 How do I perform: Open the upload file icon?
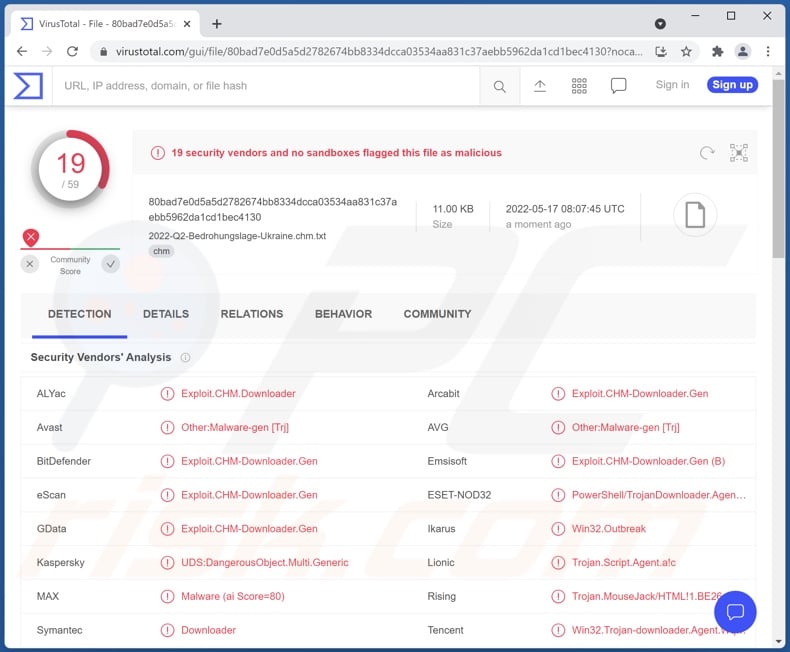[x=540, y=86]
